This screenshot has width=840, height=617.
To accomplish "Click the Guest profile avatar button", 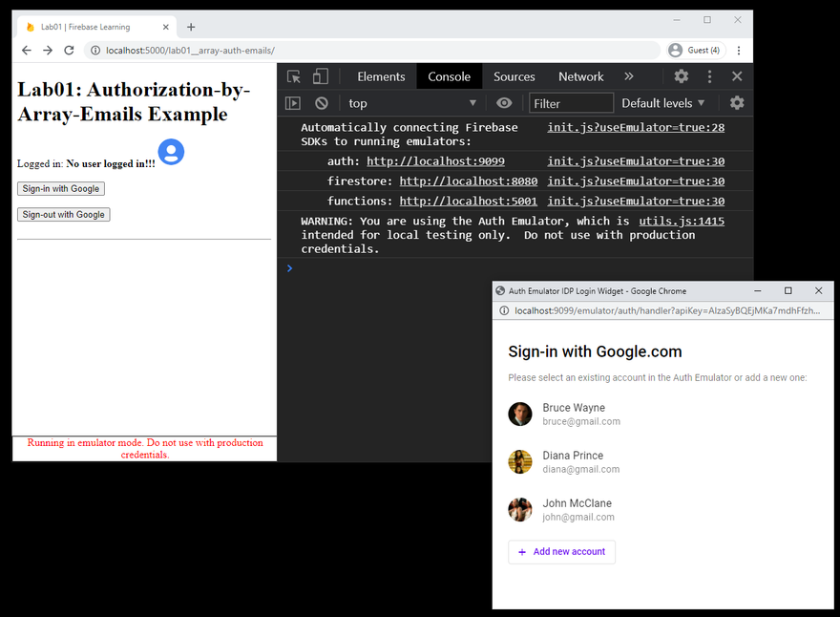I will pyautogui.click(x=696, y=51).
